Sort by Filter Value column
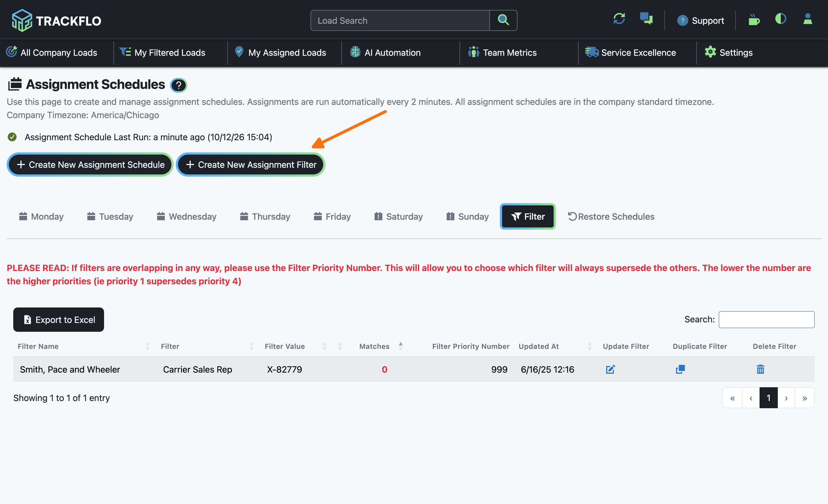Viewport: 828px width, 504px height. tap(295, 346)
